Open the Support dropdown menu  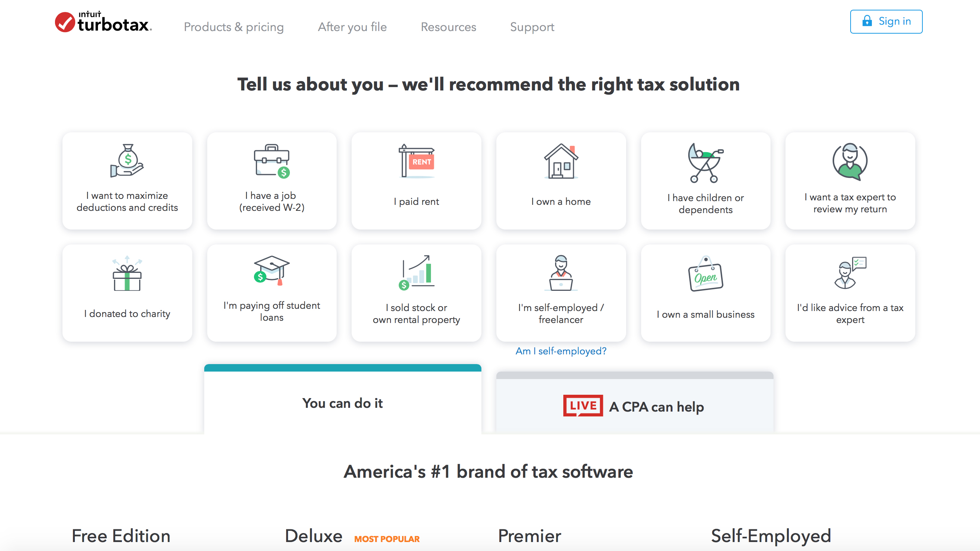[532, 28]
